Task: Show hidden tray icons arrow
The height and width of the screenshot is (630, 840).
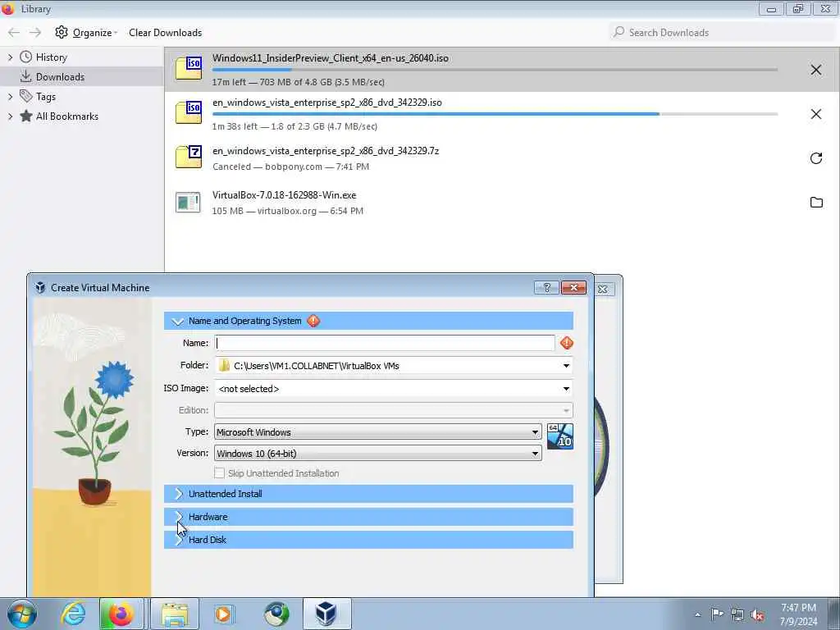Action: (697, 615)
